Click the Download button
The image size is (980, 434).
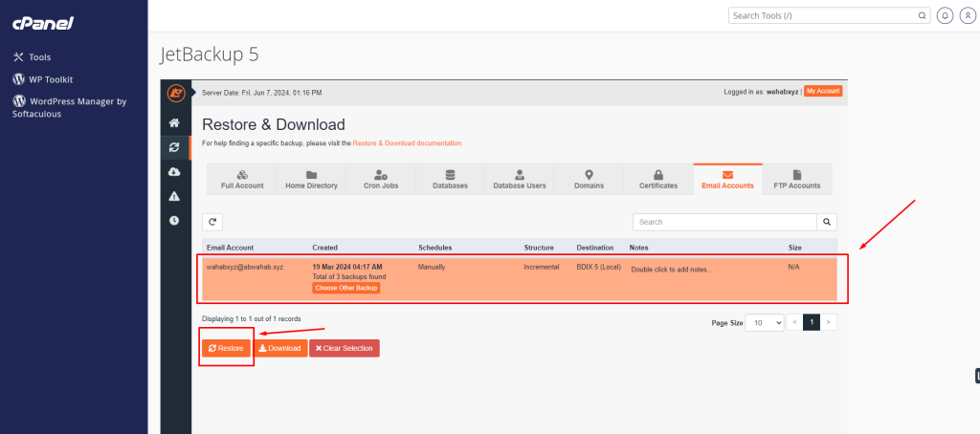click(x=279, y=348)
